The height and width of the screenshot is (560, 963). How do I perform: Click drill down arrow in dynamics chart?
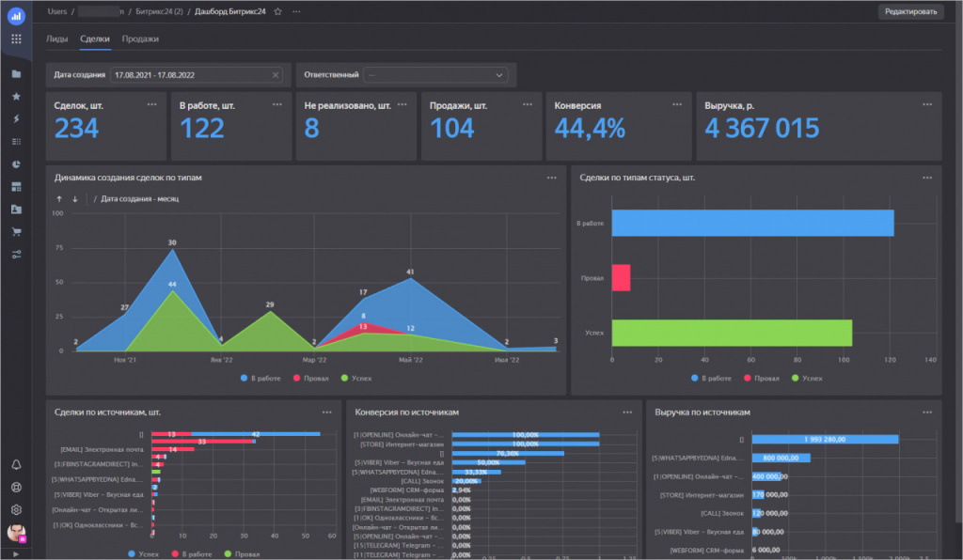75,199
